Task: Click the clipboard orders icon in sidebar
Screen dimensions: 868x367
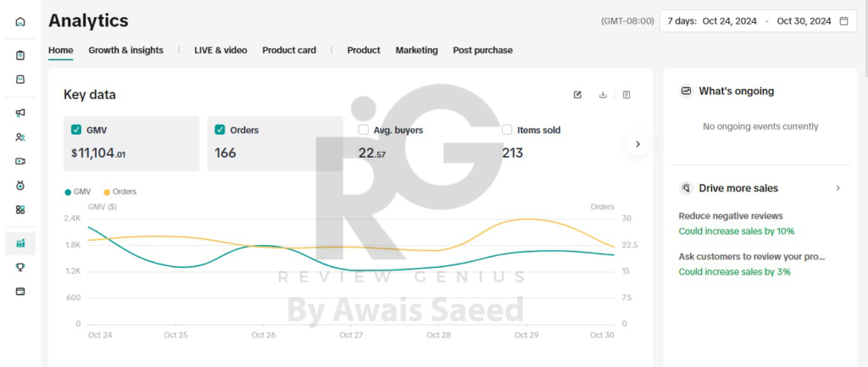Action: tap(20, 56)
